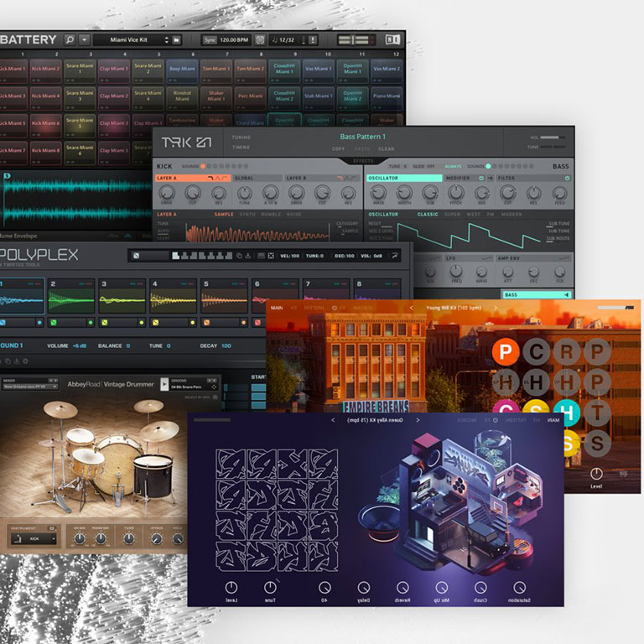Screen dimensions: 644x644
Task: Click the Snare Miami 1 cell in Battery
Action: click(80, 70)
